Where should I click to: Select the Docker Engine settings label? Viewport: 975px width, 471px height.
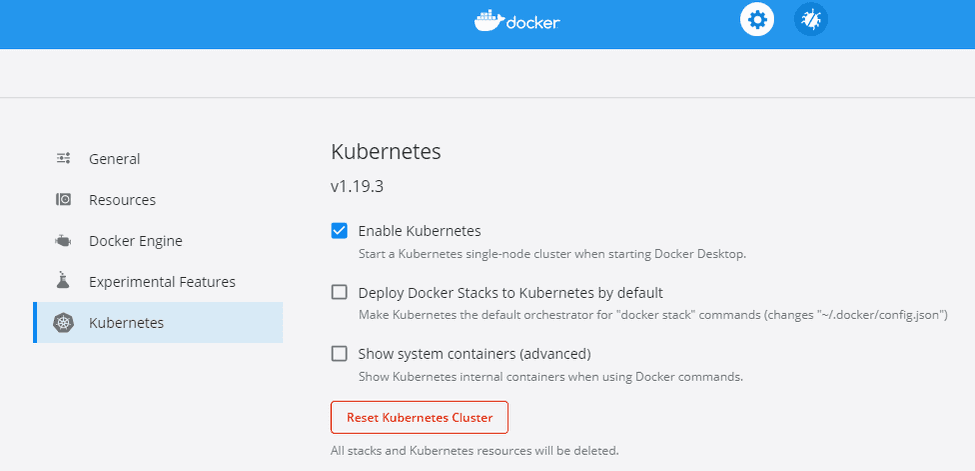tap(135, 241)
